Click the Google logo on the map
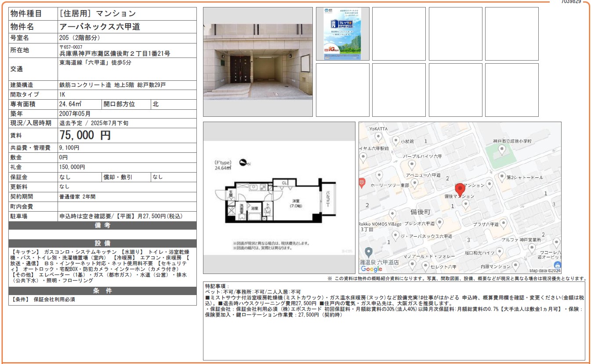This screenshot has width=591, height=364. coord(372,269)
